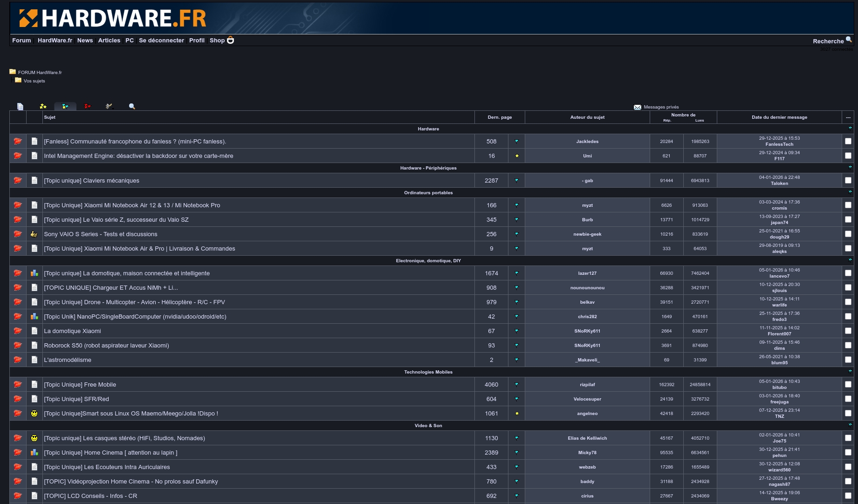Screen dimensions: 858x504
Task: Click the Messages privés envelope icon
Action: tap(637, 107)
